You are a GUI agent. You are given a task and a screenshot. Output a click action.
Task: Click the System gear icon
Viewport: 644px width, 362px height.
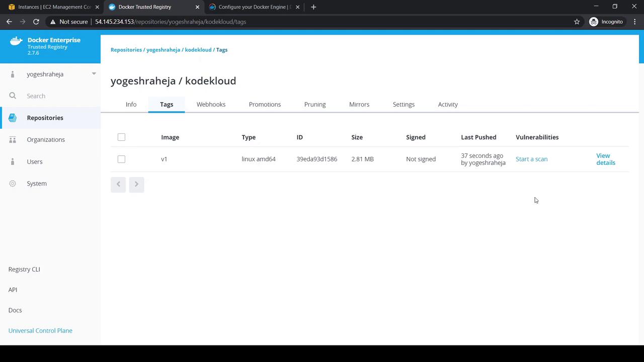[x=13, y=184]
